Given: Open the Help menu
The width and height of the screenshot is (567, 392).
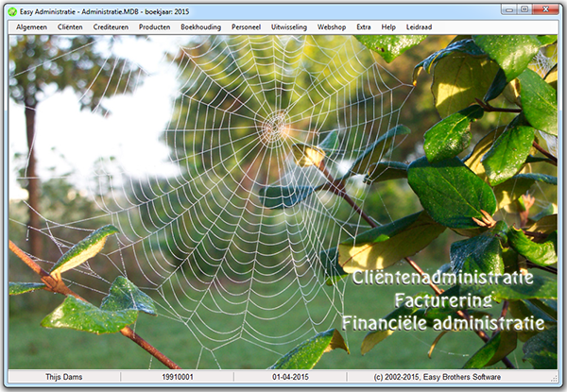Looking at the screenshot, I should tap(388, 27).
